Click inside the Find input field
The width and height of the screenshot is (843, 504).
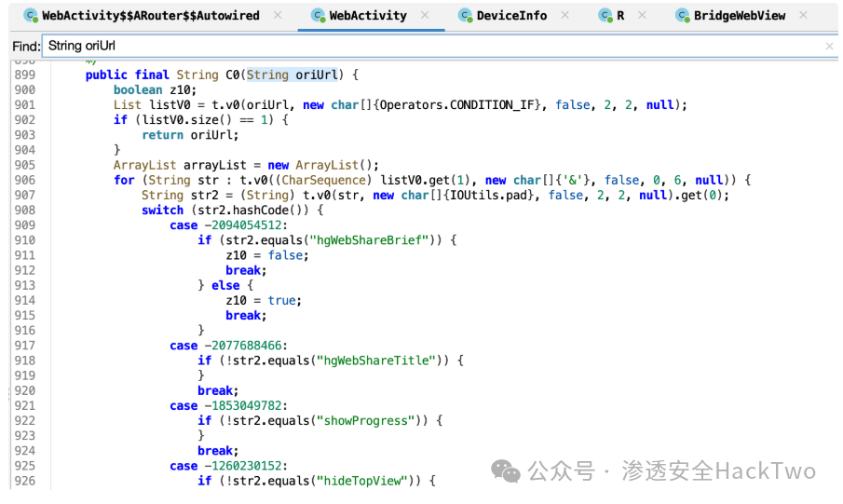pos(434,46)
